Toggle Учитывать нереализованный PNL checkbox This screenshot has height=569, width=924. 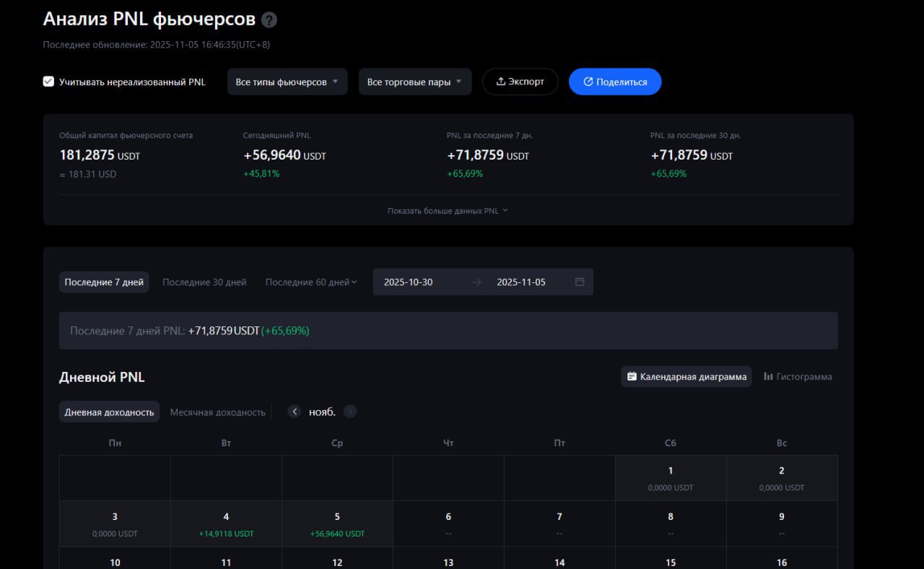[48, 82]
